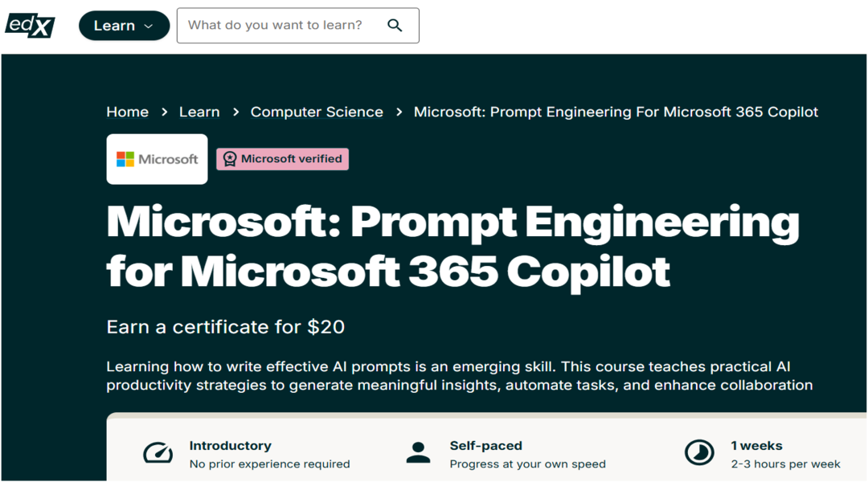Click the breadcrumb chevron after Computer Science

click(x=399, y=112)
